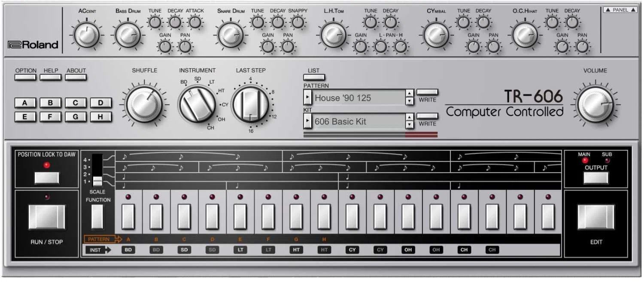Open the Option menu
The height and width of the screenshot is (282, 644).
(26, 78)
